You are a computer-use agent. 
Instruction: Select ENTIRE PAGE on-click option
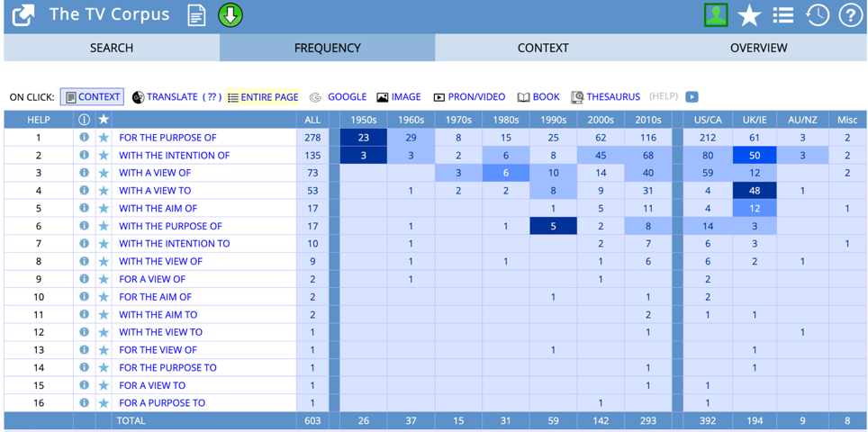(x=263, y=97)
